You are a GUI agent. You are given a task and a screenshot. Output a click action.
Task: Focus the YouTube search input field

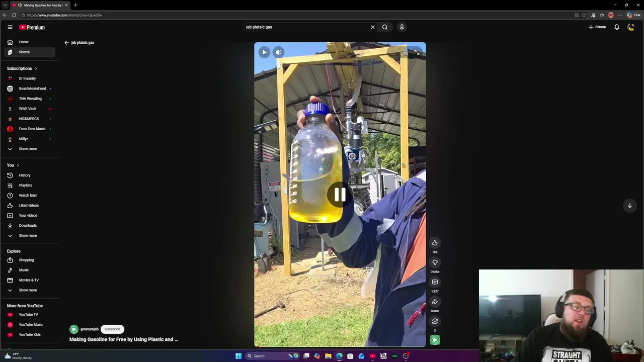pyautogui.click(x=306, y=27)
